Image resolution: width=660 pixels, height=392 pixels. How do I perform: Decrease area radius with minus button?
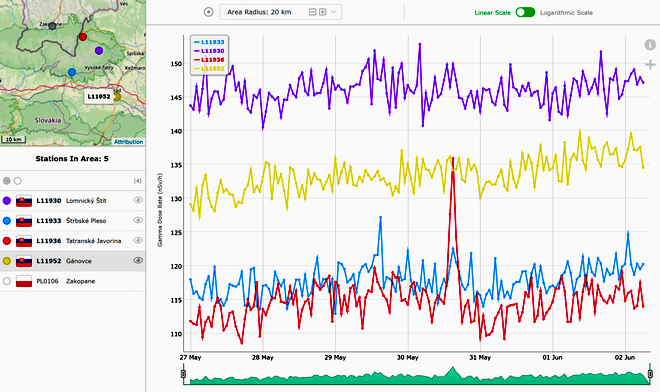tap(313, 12)
